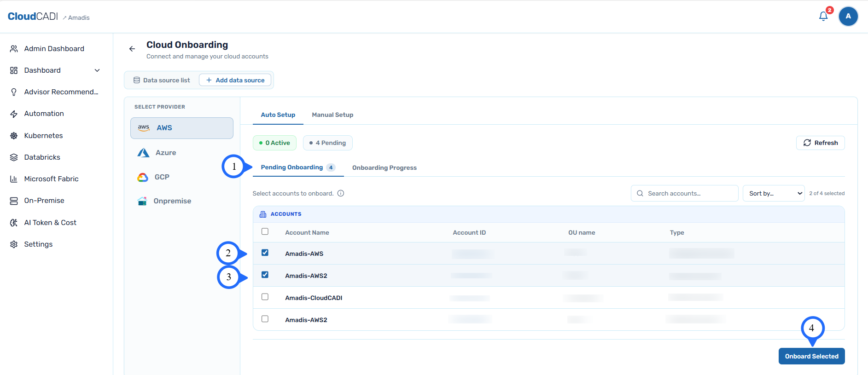Click the Dashboard grid icon

click(x=14, y=70)
